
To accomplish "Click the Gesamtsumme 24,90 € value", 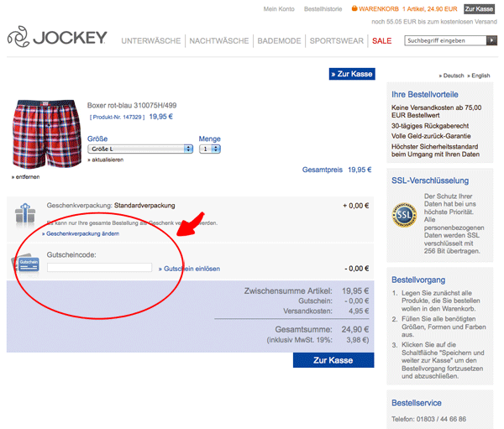I will point(355,329).
